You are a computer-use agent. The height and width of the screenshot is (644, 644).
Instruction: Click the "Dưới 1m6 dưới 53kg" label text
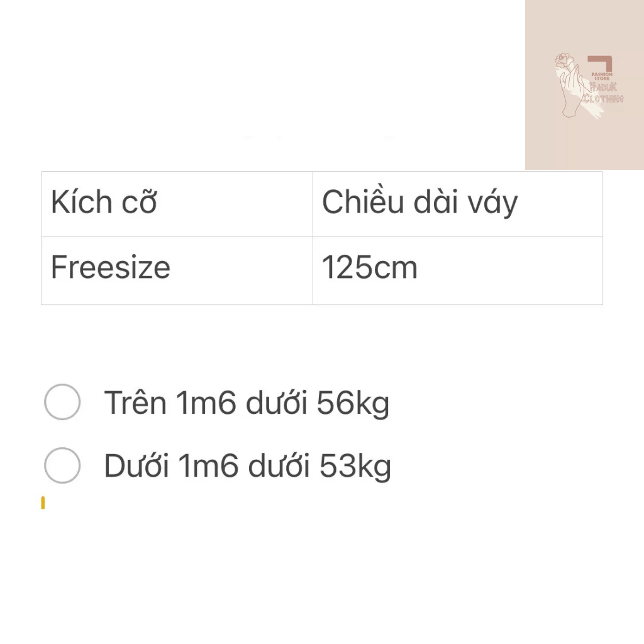[x=247, y=466]
